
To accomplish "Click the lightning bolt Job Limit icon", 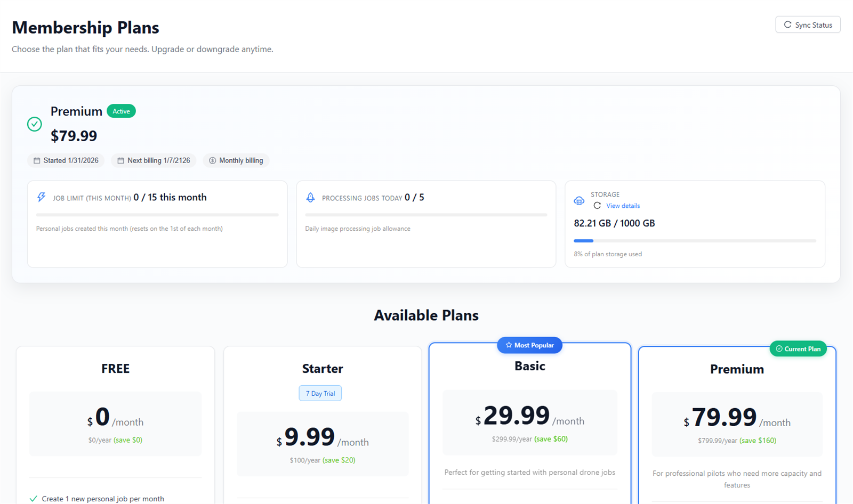I will 42,197.
